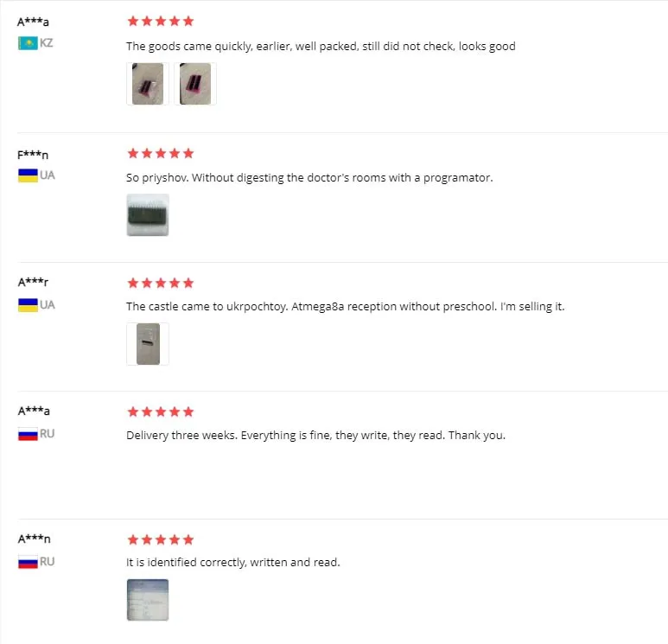668x644 pixels.
Task: Click the "castle came to ukrpochtoy" review text
Action: tap(345, 306)
